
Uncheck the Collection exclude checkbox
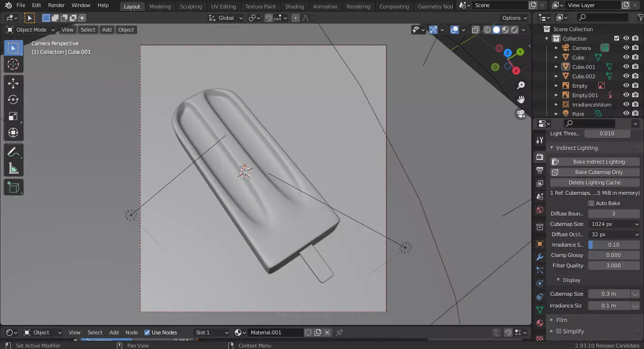point(617,38)
